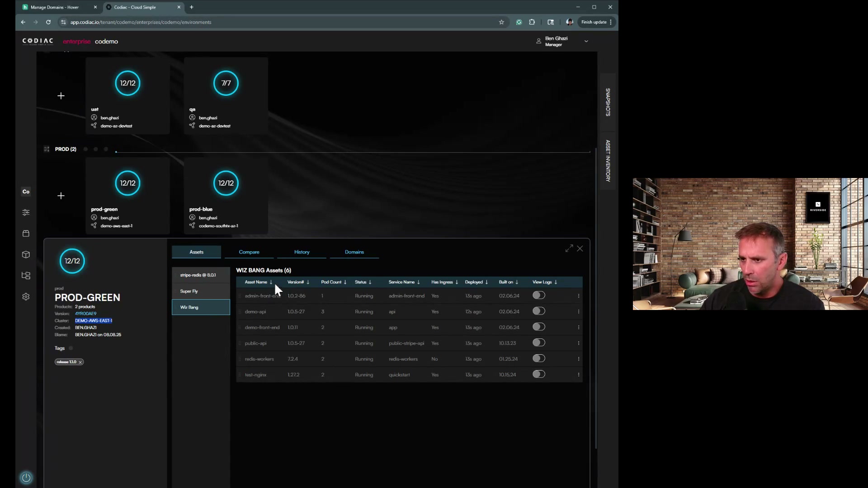Close the PROD-GREEN detail panel
This screenshot has width=868, height=488.
pyautogui.click(x=580, y=249)
